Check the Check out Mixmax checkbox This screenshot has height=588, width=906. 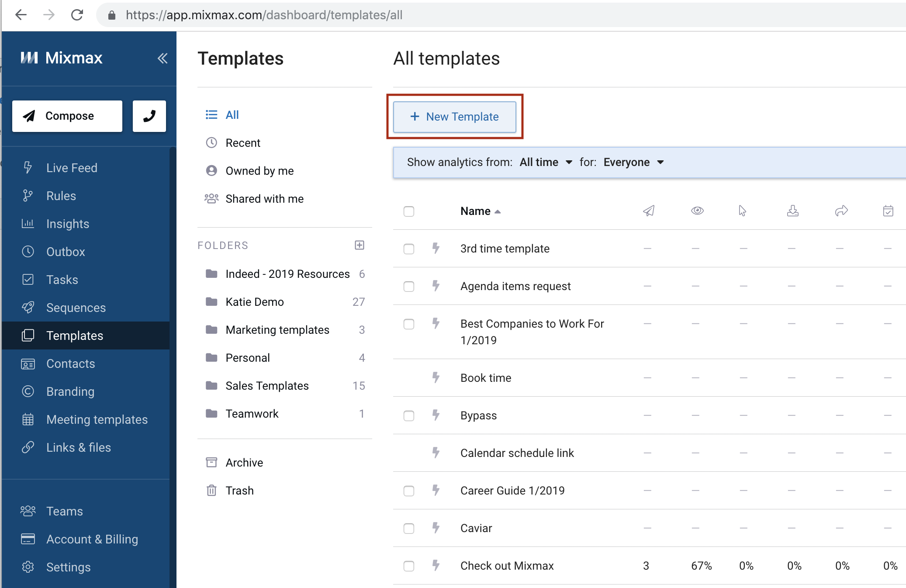point(409,566)
